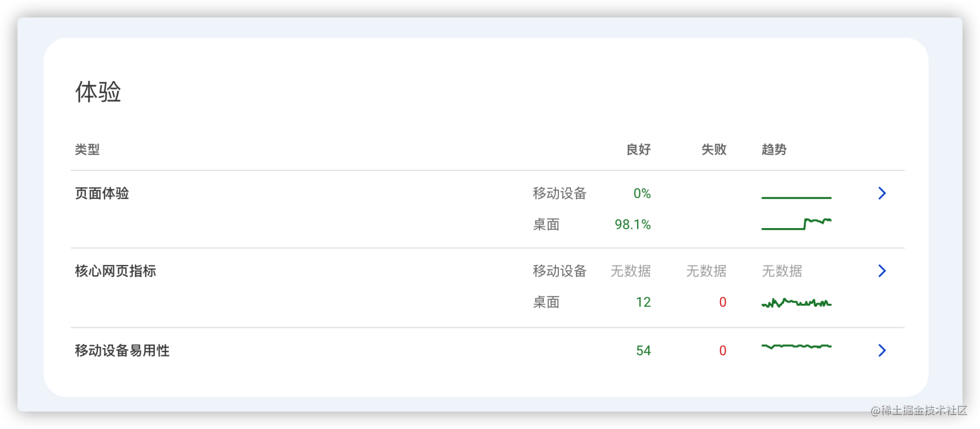Click the 趋势 column header
This screenshot has width=980, height=429.
(x=774, y=149)
